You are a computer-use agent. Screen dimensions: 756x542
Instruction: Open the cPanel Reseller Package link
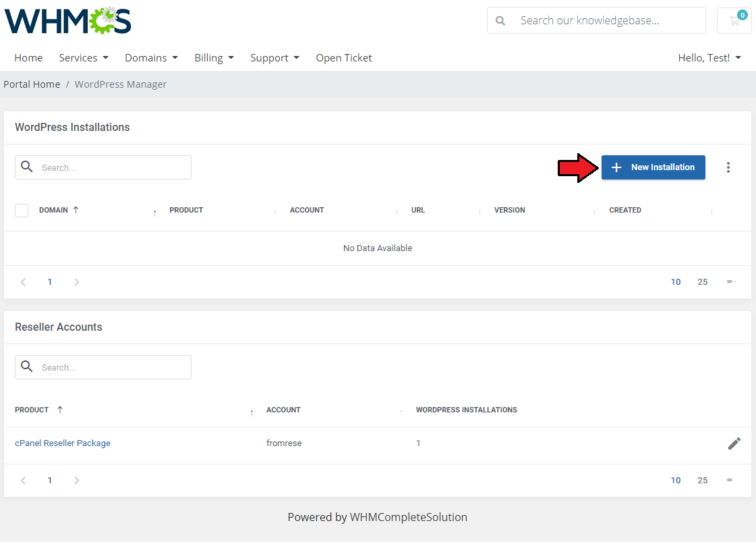63,443
